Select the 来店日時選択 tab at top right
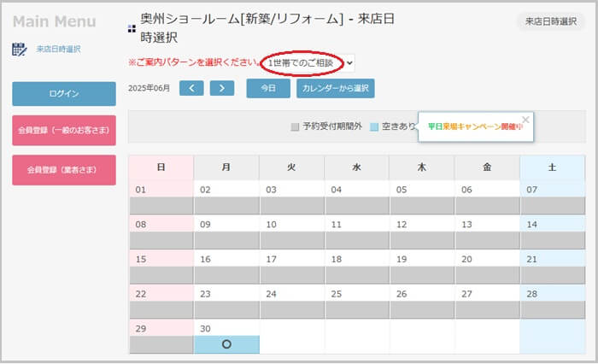 (x=551, y=21)
